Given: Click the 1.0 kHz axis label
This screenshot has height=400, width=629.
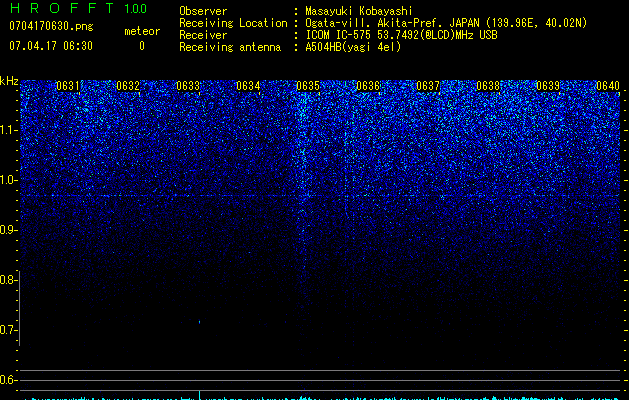Looking at the screenshot, I should (9, 180).
